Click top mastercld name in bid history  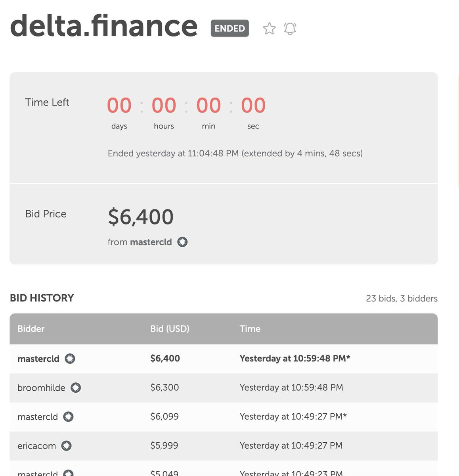[38, 359]
